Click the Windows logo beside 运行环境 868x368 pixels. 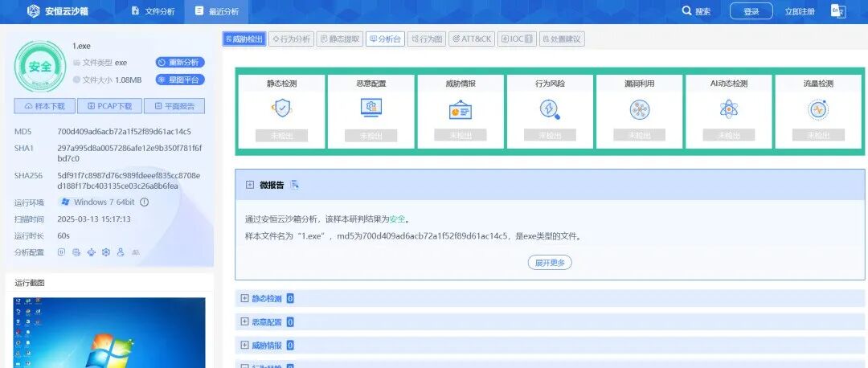65,202
